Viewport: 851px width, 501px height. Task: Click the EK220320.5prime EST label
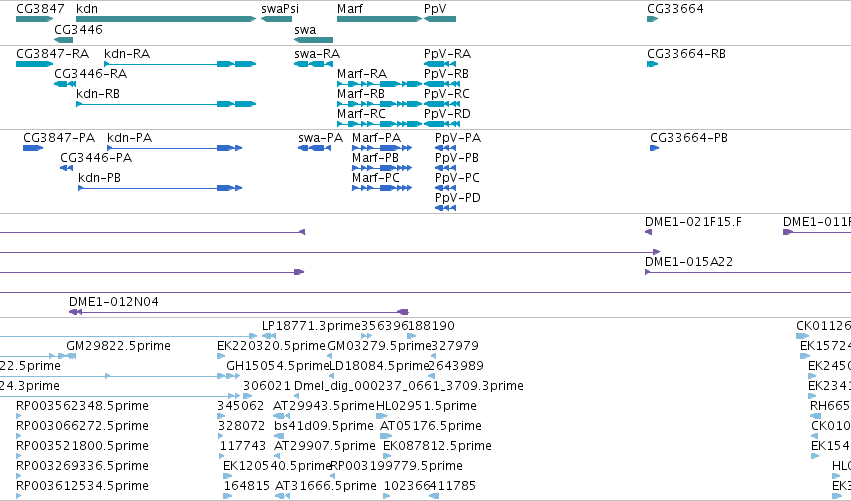(271, 346)
